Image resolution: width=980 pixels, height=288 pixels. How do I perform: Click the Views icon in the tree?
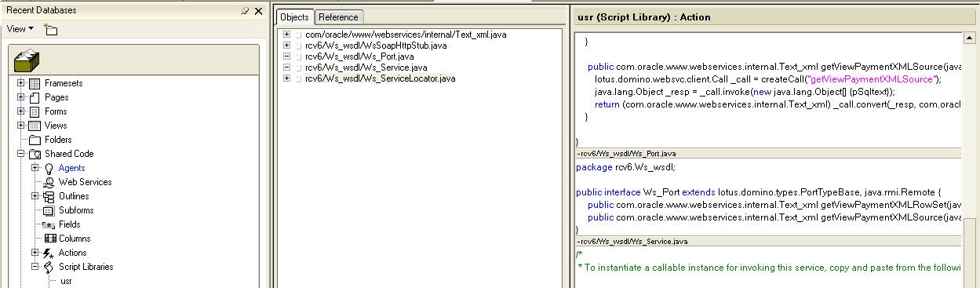click(35, 126)
